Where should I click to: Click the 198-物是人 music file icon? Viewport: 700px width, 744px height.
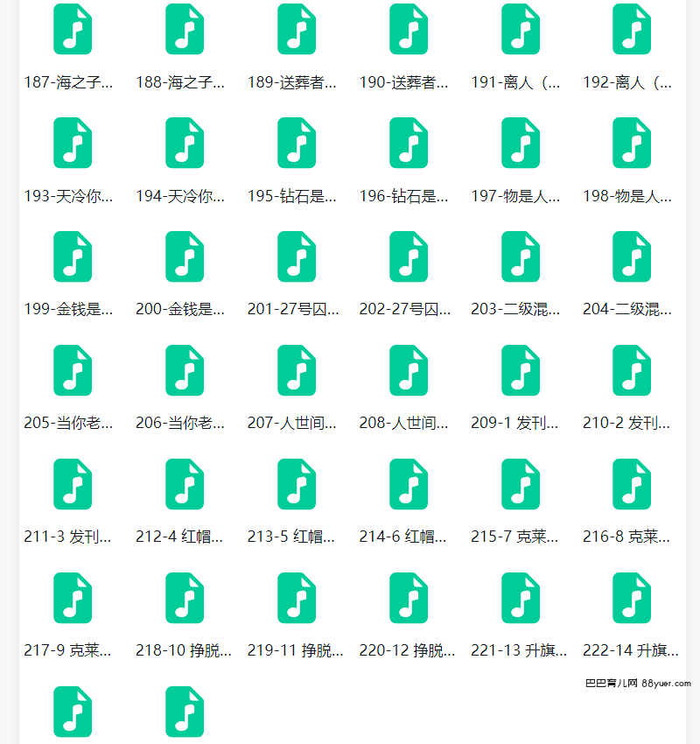pos(632,143)
